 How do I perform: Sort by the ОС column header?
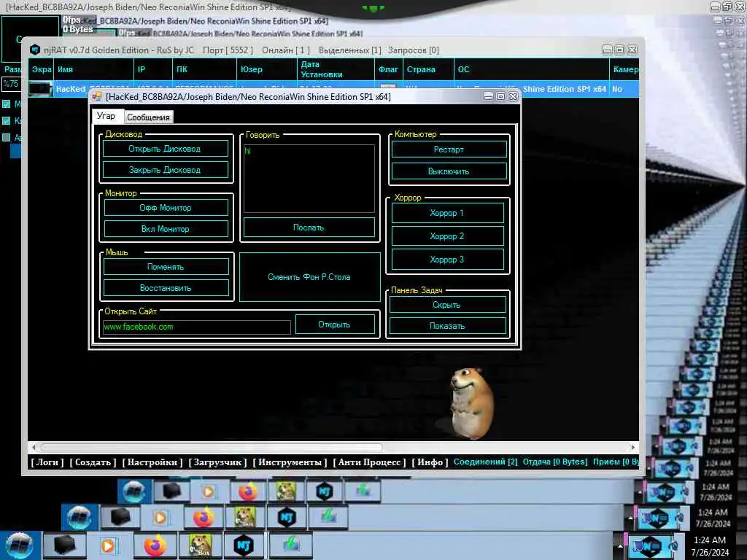click(x=532, y=69)
